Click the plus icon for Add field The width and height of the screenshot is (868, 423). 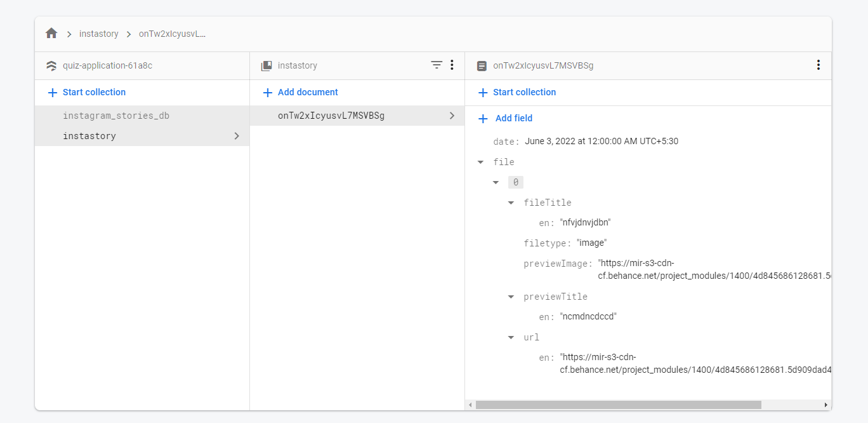pyautogui.click(x=483, y=119)
